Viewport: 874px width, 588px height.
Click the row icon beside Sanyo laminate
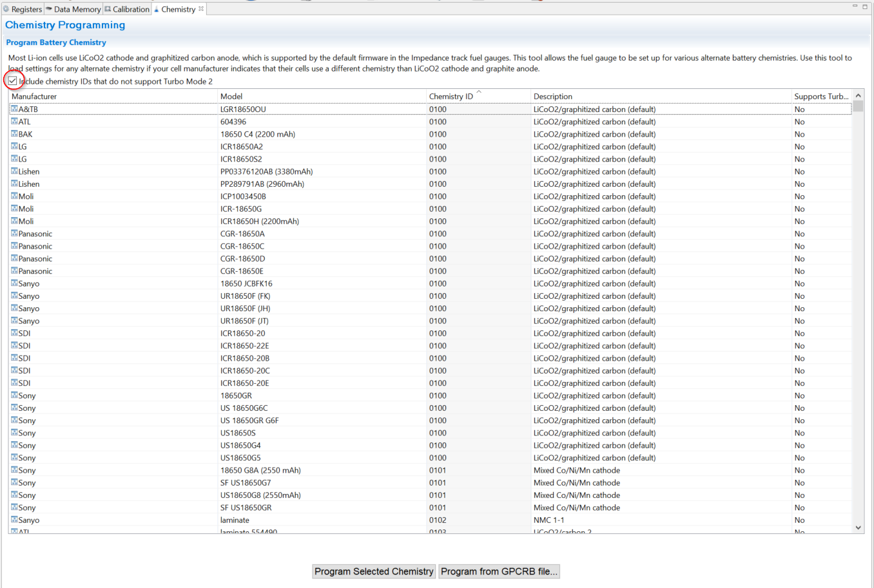(x=14, y=520)
